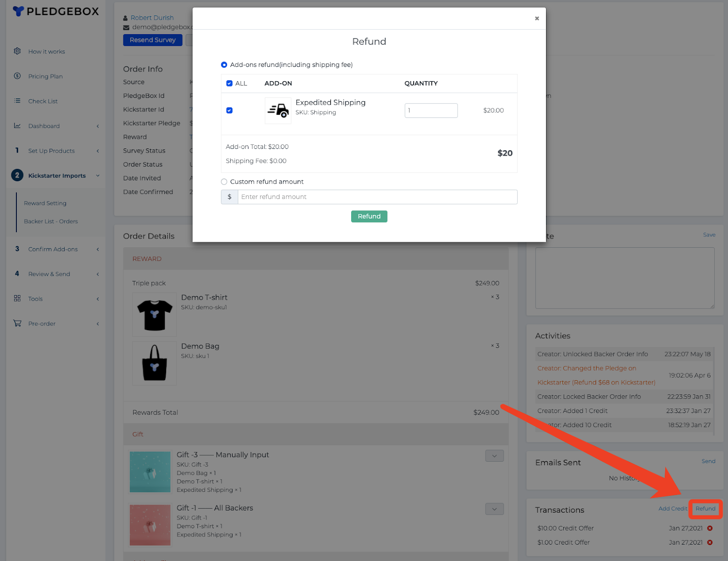Click Creator: Locked Backer Order Info entry
The height and width of the screenshot is (561, 728).
pos(589,397)
